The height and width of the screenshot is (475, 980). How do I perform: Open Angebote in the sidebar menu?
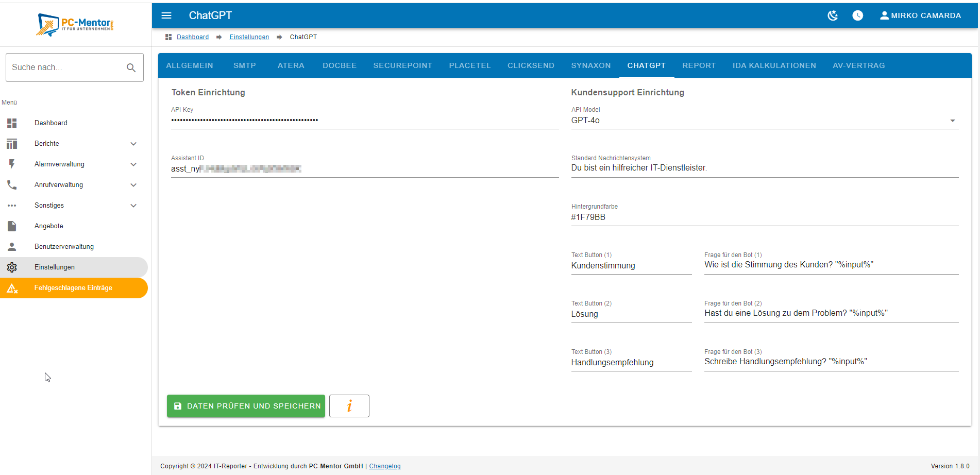click(74, 226)
